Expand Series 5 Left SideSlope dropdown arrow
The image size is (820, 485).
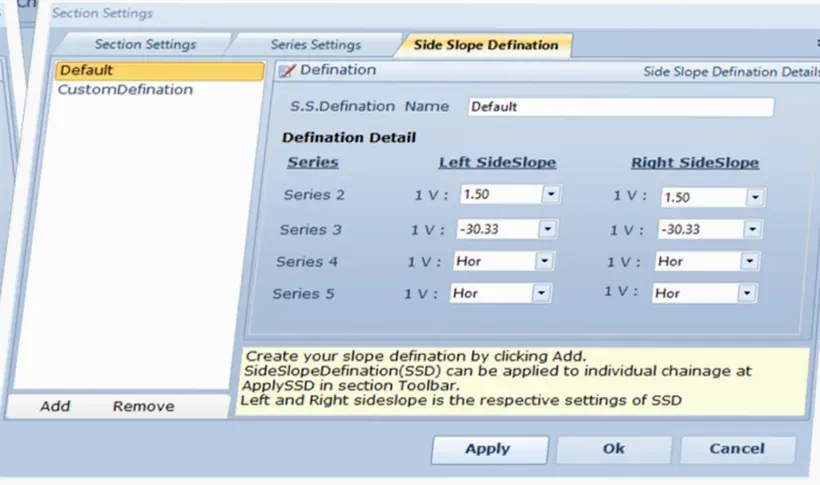pos(541,292)
